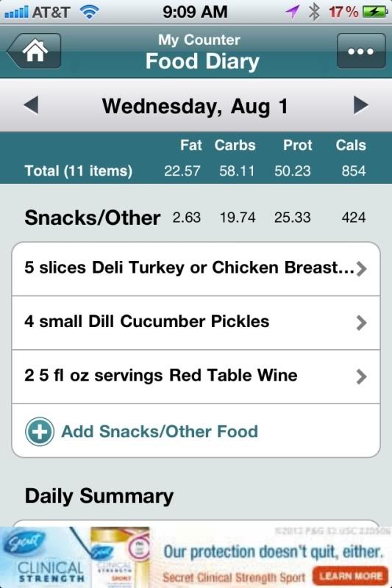Tap the home icon button
This screenshot has height=588, width=392.
coord(34,51)
